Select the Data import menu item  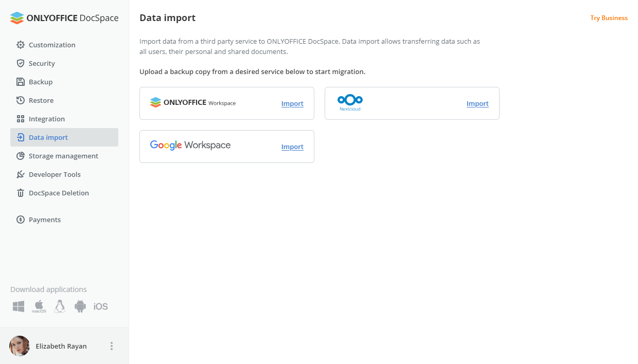coord(47,137)
